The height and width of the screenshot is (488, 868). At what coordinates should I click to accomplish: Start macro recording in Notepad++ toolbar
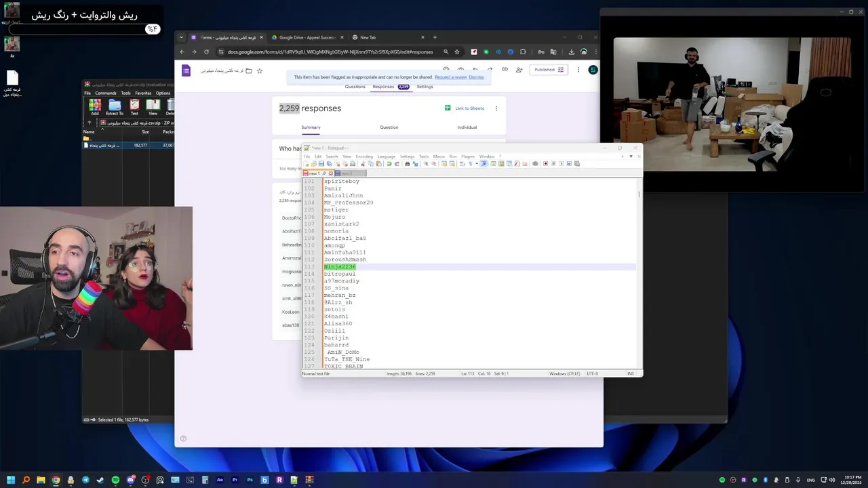click(x=545, y=163)
